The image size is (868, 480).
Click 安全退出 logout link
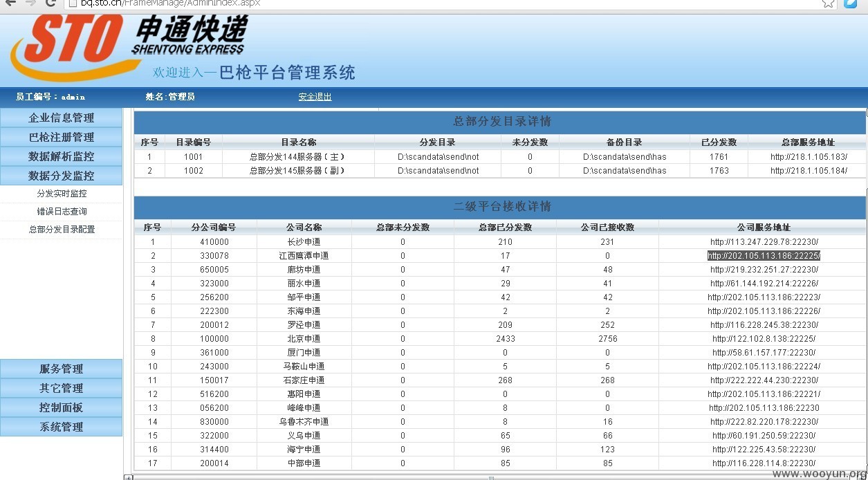click(315, 97)
